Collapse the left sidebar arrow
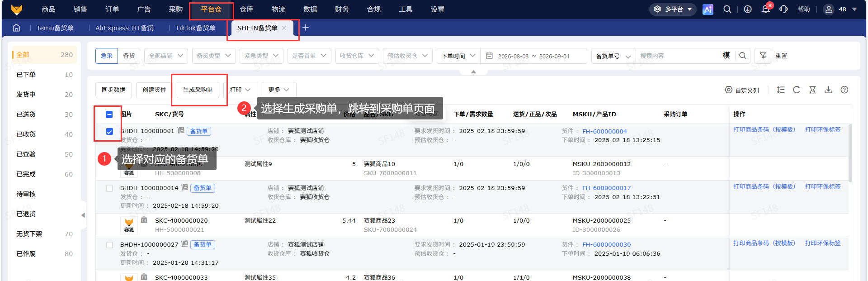This screenshot has width=868, height=281. pos(83,215)
